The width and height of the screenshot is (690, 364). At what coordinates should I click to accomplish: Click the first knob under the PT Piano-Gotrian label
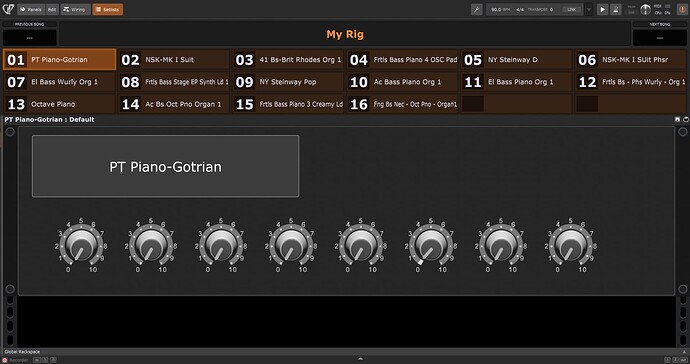pyautogui.click(x=82, y=245)
